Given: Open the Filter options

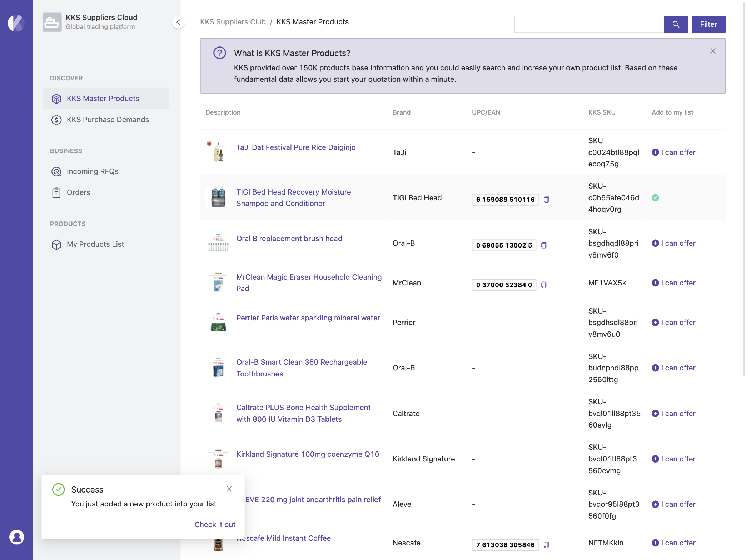Looking at the screenshot, I should click(x=708, y=24).
